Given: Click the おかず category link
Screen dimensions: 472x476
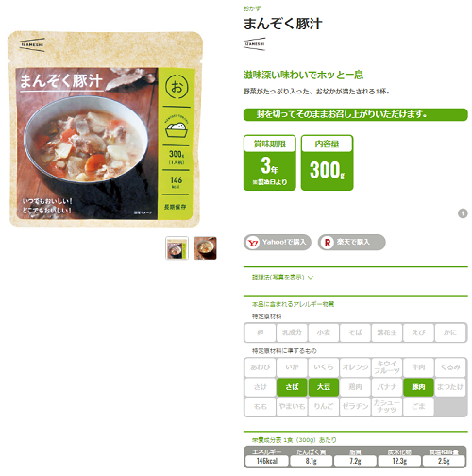Looking at the screenshot, I should click(252, 8).
